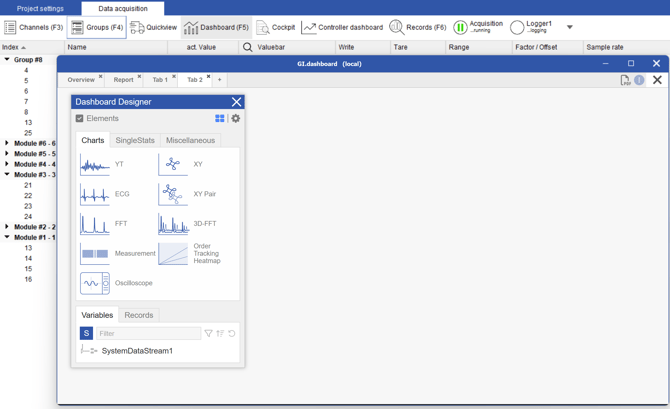670x409 pixels.
Task: Collapse Module #3 tree node
Action: 7,174
